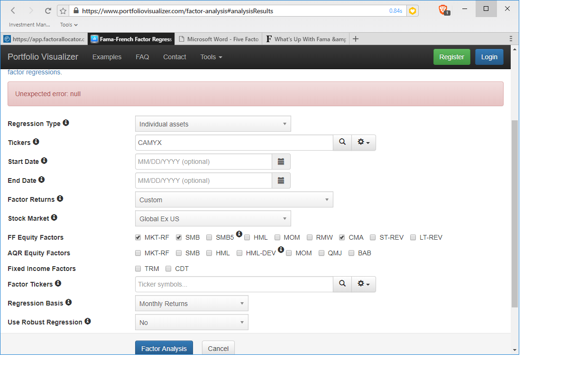Open gear options next to Tickers field

pos(364,142)
